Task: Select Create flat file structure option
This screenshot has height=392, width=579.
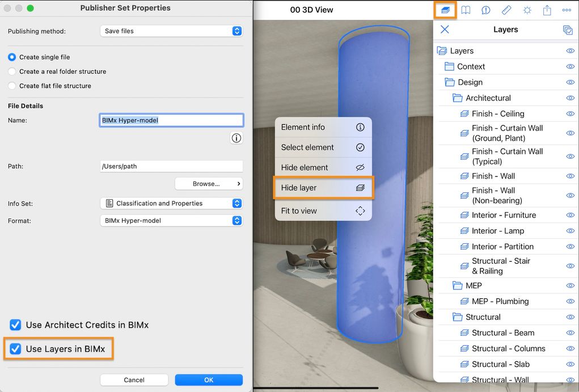Action: [x=12, y=86]
